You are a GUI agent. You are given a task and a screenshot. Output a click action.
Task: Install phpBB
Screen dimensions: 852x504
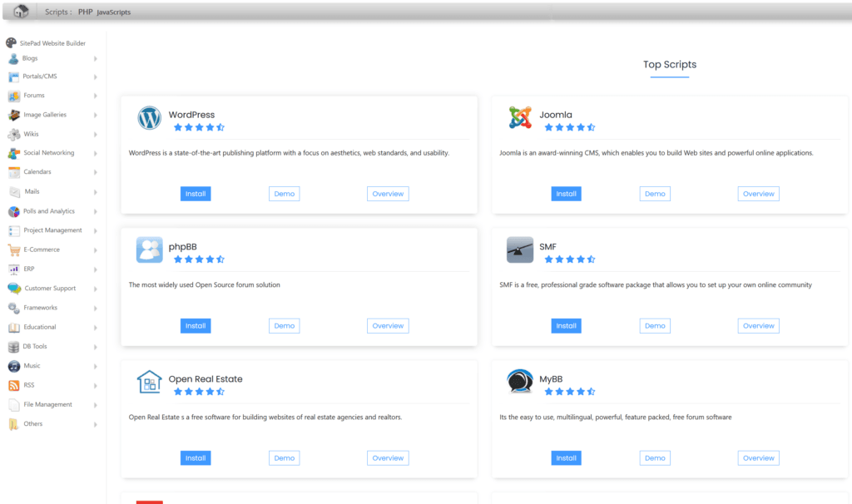click(x=196, y=326)
